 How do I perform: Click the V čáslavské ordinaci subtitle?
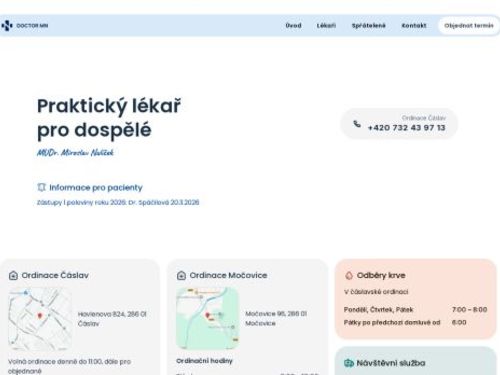pyautogui.click(x=376, y=292)
